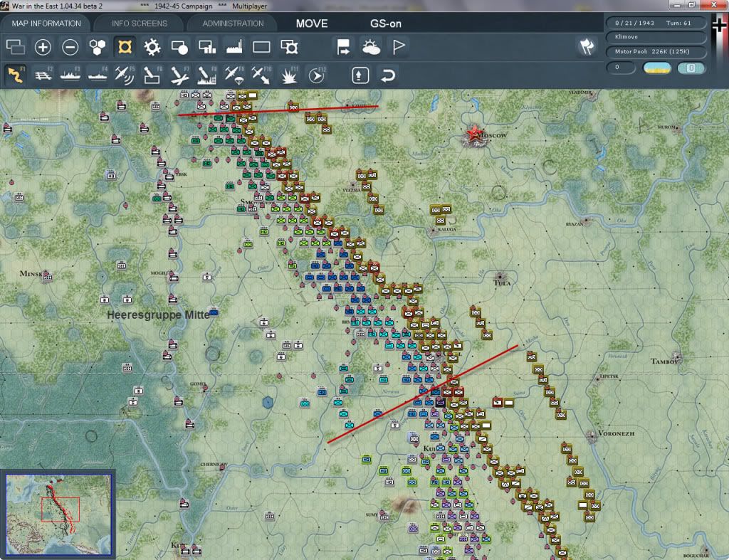Click the blue-yellow terrain weather indicator
This screenshot has height=560, width=729.
pyautogui.click(x=657, y=68)
